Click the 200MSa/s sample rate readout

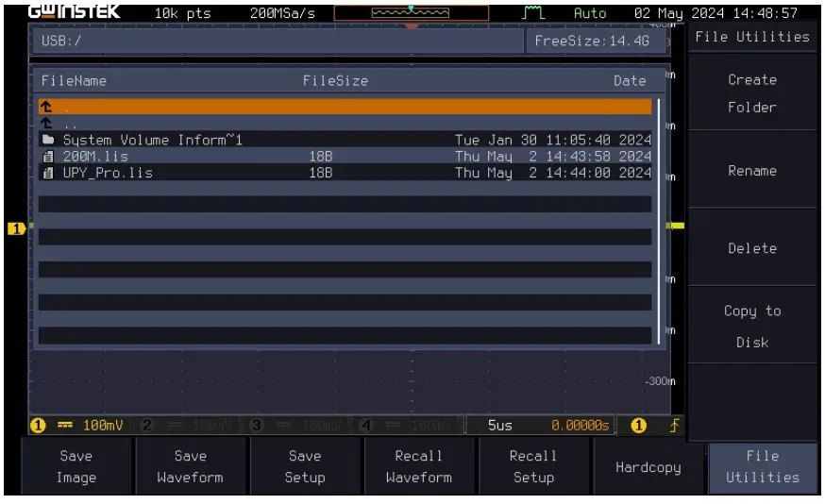point(282,13)
